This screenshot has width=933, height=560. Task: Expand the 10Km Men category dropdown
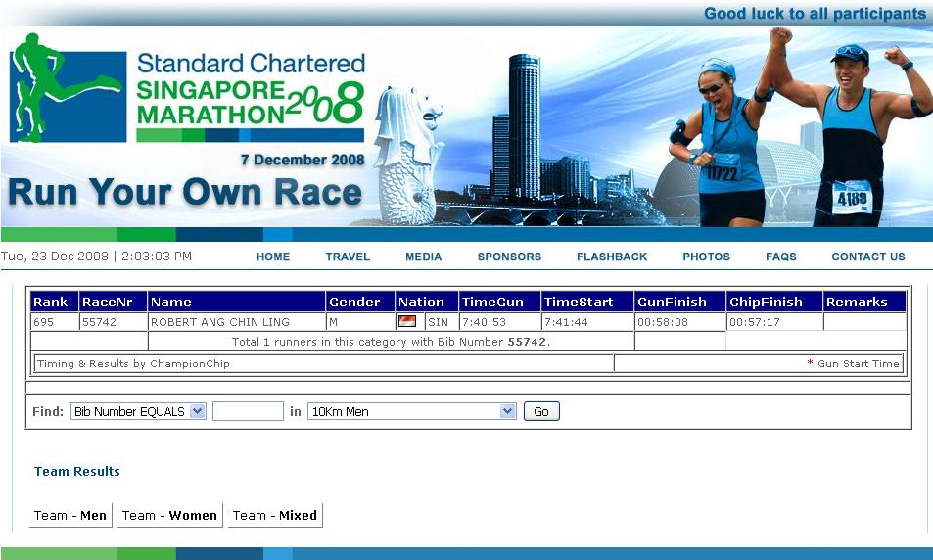[412, 411]
